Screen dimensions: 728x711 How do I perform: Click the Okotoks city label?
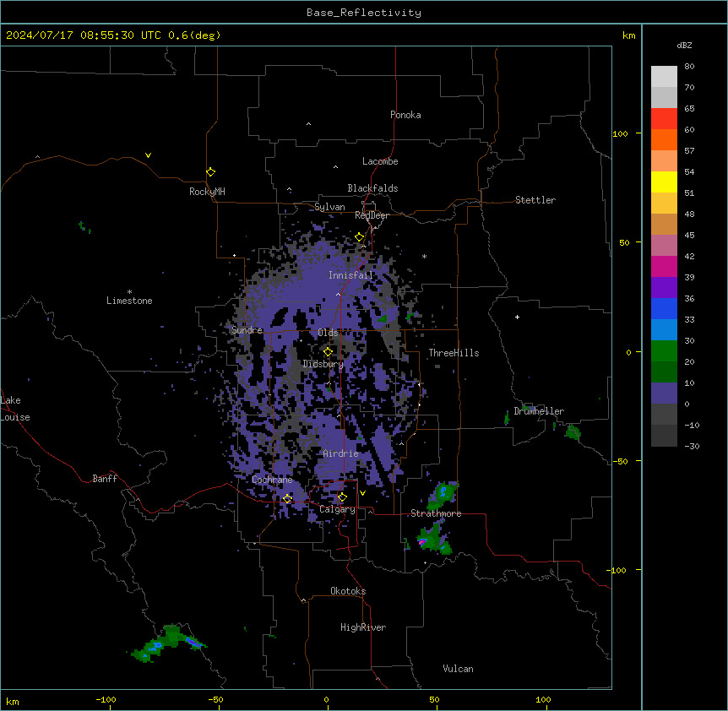(348, 591)
